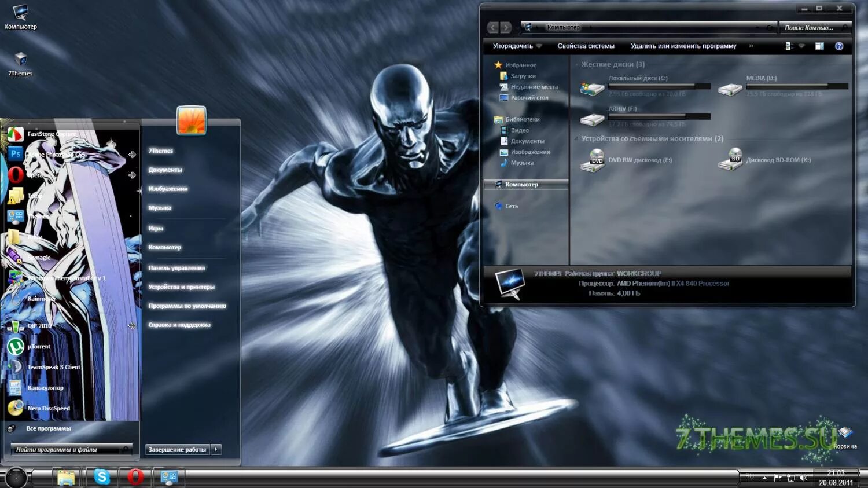Collapse the Жесткие диски group
The height and width of the screenshot is (488, 868).
(x=577, y=65)
